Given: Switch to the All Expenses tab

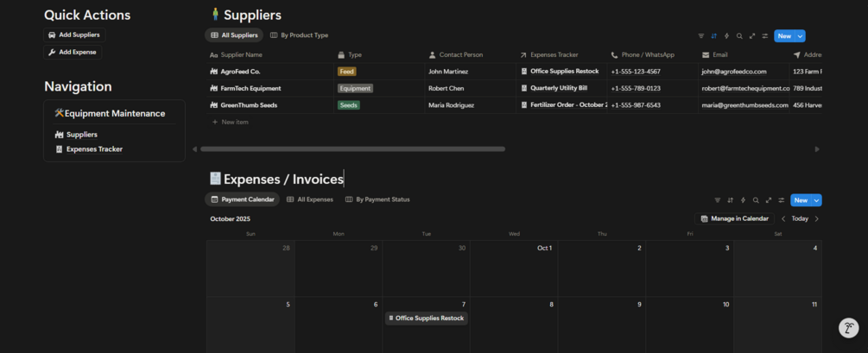Looking at the screenshot, I should click(x=309, y=199).
